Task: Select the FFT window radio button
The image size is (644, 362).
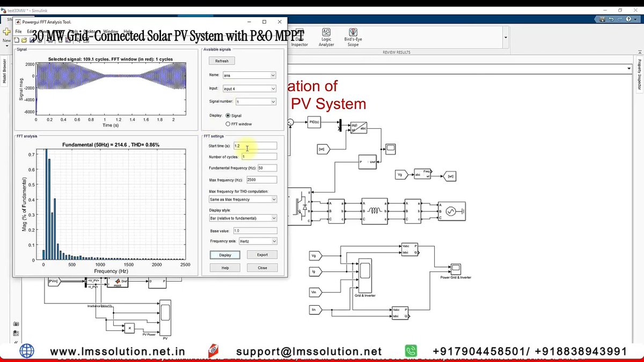Action: pyautogui.click(x=228, y=124)
